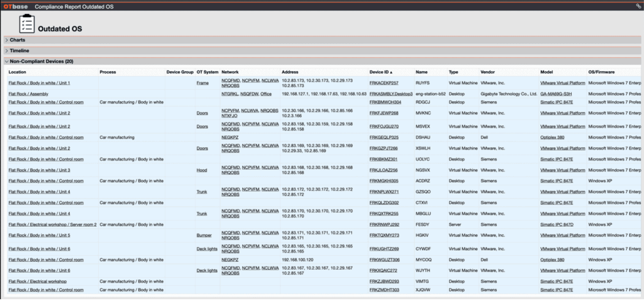Open device FRKNPLWX271
This screenshot has height=301, width=644.
(x=384, y=192)
